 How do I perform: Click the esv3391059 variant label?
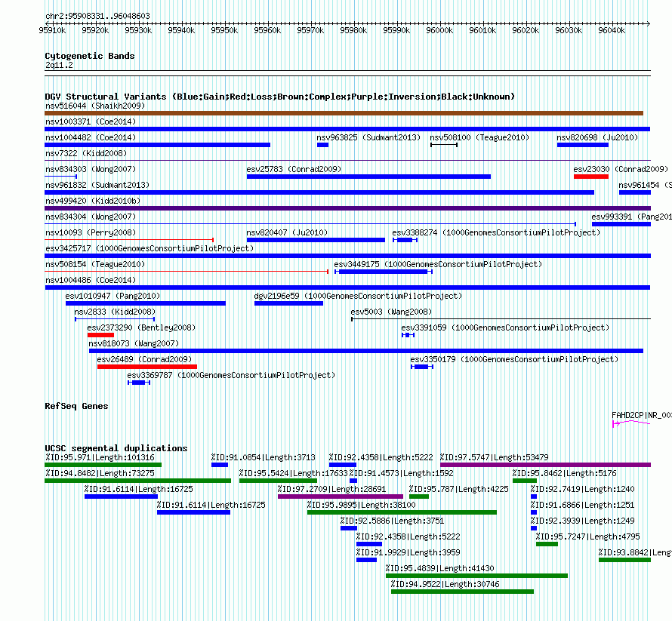coord(505,327)
